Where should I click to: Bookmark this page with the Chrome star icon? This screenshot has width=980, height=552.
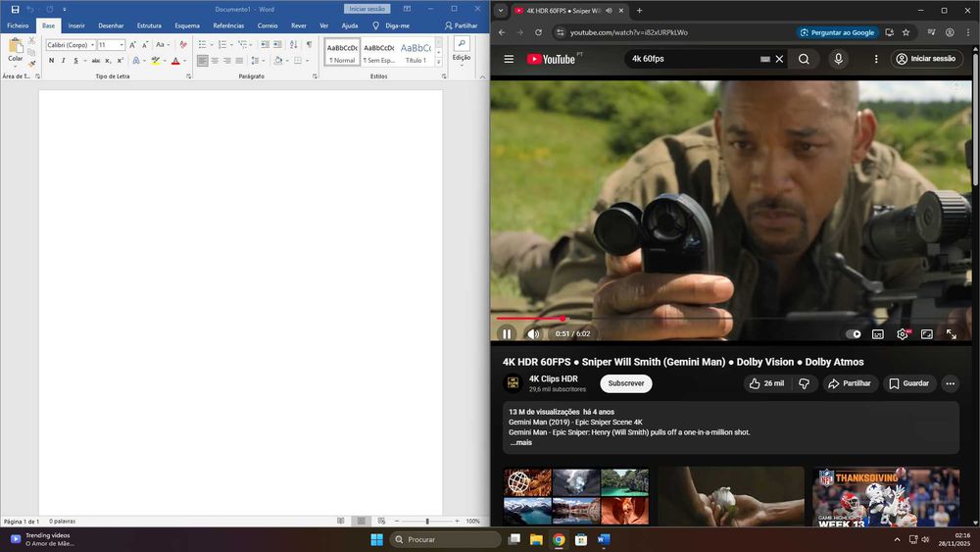tap(906, 32)
